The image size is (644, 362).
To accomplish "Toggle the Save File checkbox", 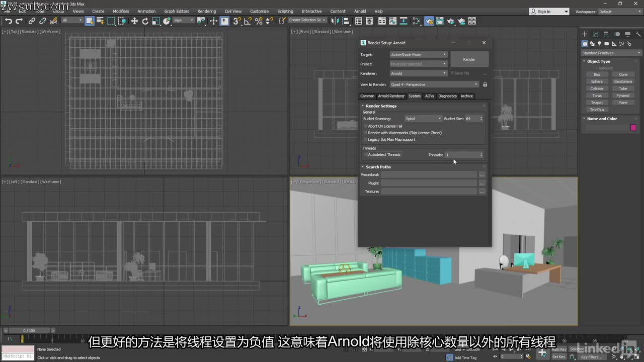I will (x=452, y=73).
